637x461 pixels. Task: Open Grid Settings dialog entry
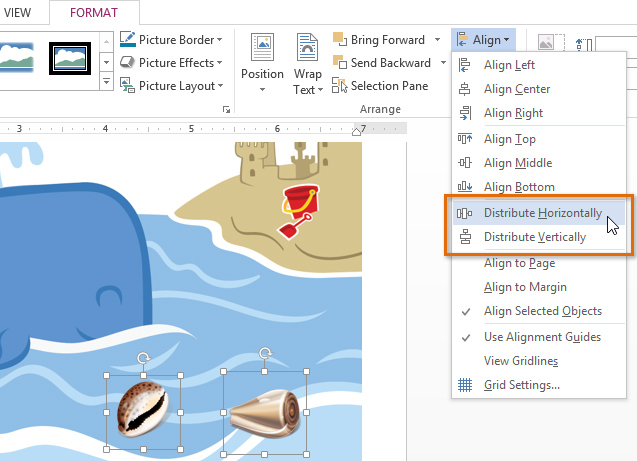pyautogui.click(x=539, y=385)
